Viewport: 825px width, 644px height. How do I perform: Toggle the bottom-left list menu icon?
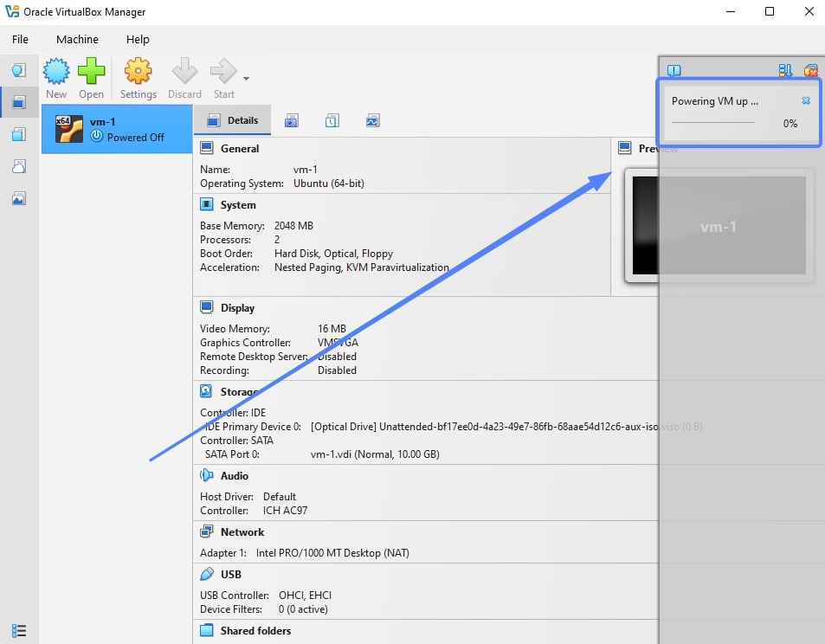pyautogui.click(x=19, y=630)
